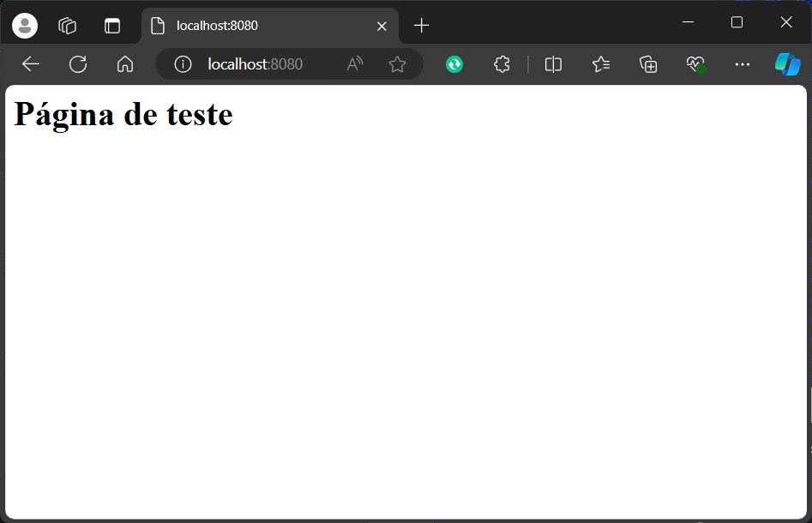
Task: Click the address bar showing localhost:8080
Action: [x=266, y=64]
